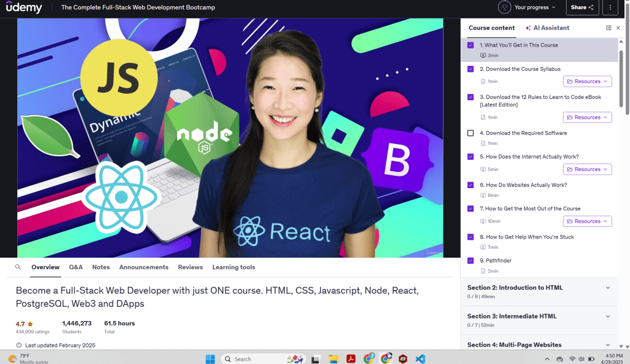Uncheck lecture 6 How Do Websites Actually Work
This screenshot has width=630, height=364.
pos(471,184)
